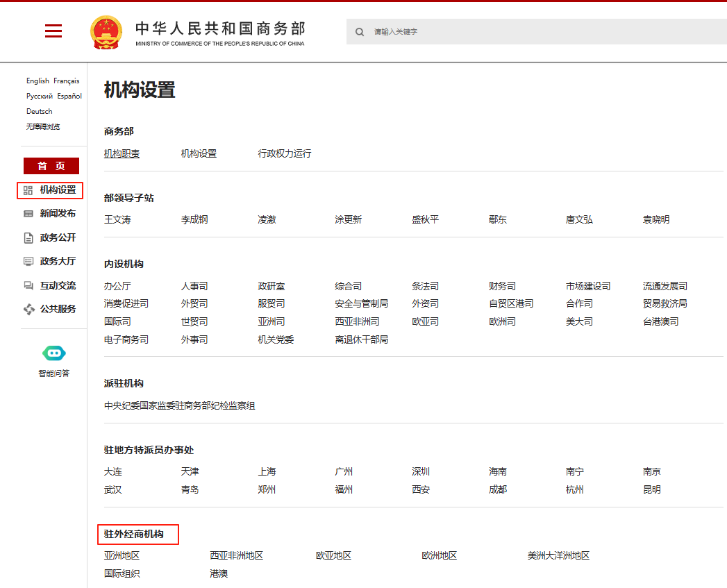Go to the 首页 home page

coord(51,166)
